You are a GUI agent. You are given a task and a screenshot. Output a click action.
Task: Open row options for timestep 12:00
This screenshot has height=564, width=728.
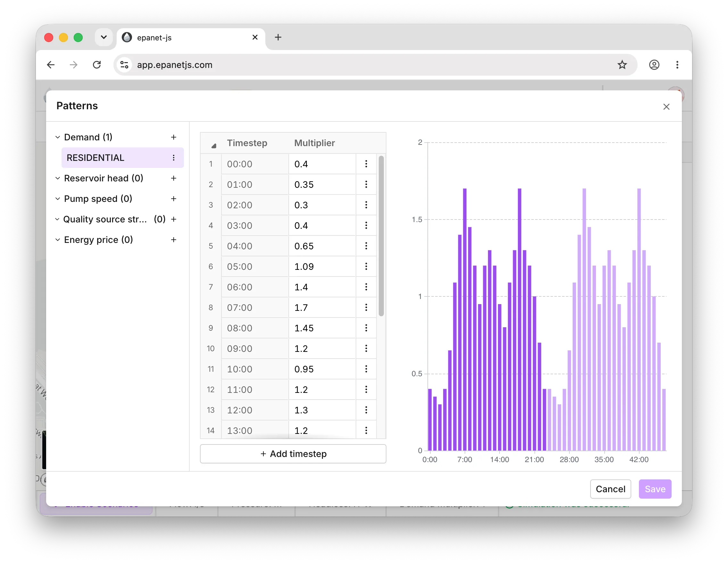(x=366, y=410)
